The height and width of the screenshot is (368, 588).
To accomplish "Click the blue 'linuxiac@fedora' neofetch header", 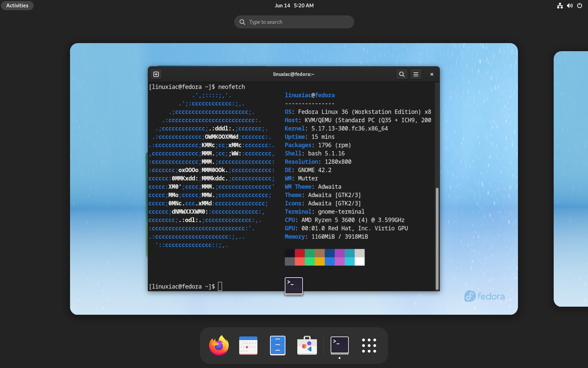I will point(310,95).
